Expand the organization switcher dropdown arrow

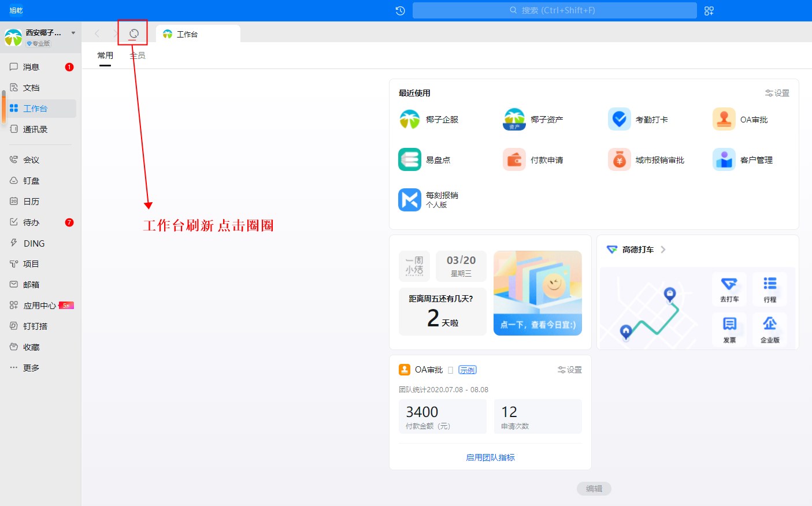coord(73,33)
